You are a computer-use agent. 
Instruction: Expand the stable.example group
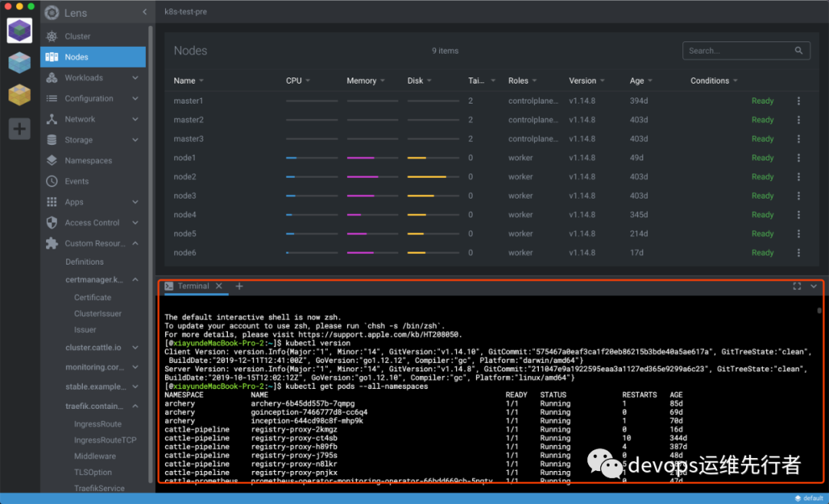pos(135,387)
